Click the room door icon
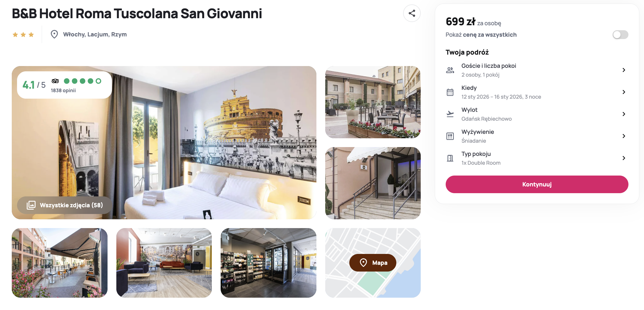The image size is (644, 310). pos(450,158)
